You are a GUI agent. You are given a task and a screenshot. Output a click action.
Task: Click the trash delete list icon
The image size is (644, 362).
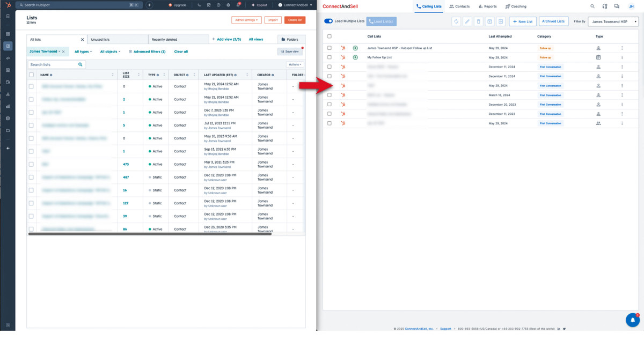(479, 21)
